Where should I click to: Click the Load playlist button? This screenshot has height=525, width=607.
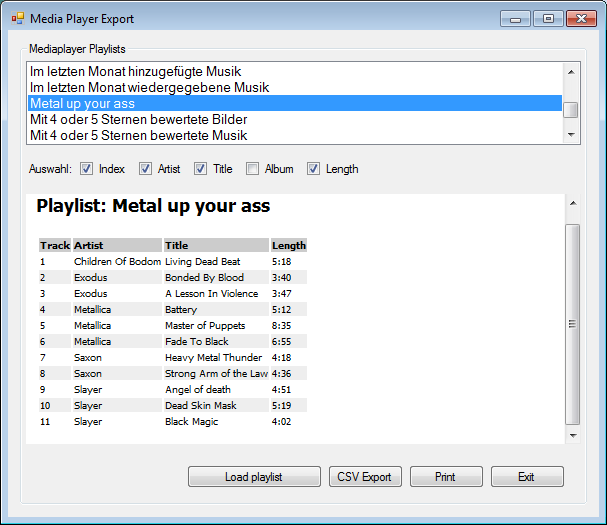(x=254, y=477)
